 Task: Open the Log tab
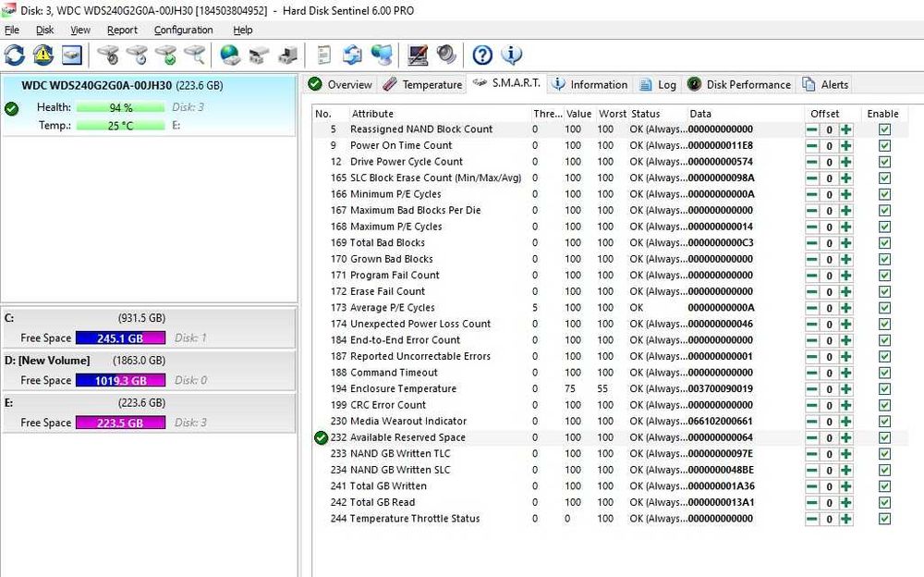pyautogui.click(x=658, y=84)
